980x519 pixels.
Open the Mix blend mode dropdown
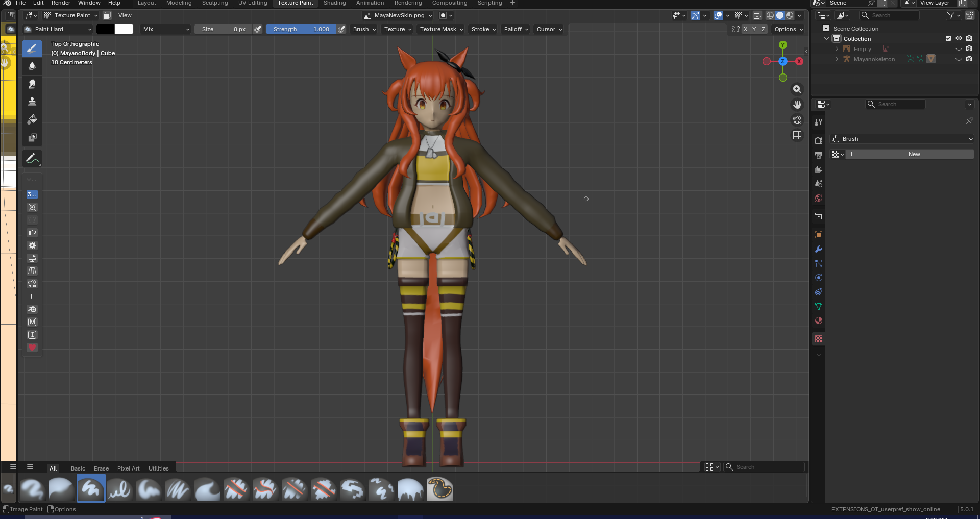click(166, 29)
